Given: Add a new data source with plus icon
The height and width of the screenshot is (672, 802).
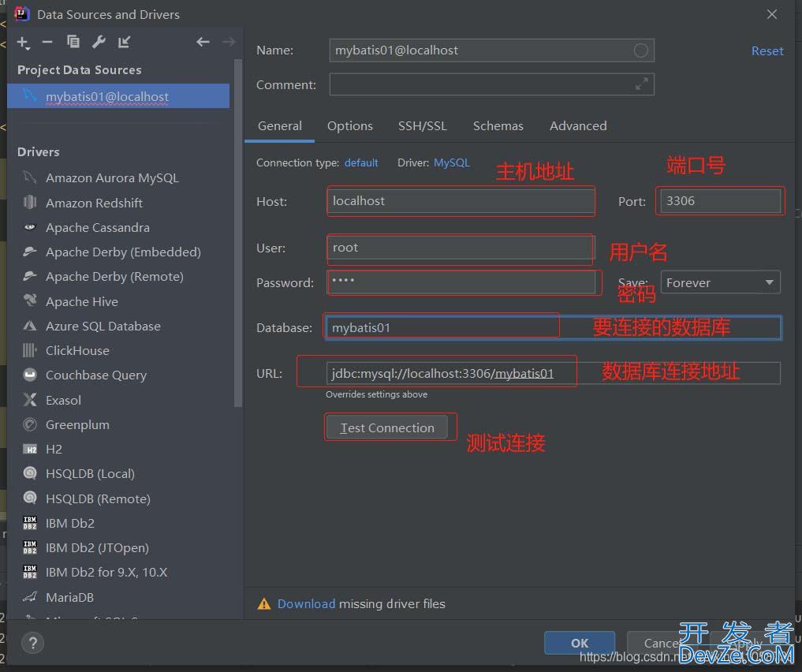Looking at the screenshot, I should (23, 43).
